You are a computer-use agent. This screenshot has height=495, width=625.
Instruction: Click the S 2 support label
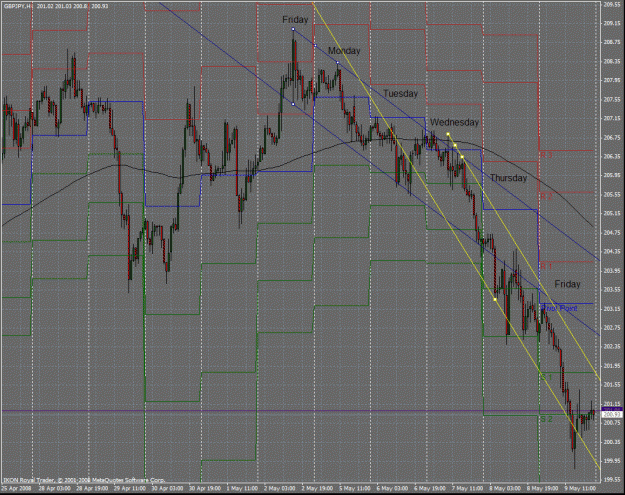point(546,419)
